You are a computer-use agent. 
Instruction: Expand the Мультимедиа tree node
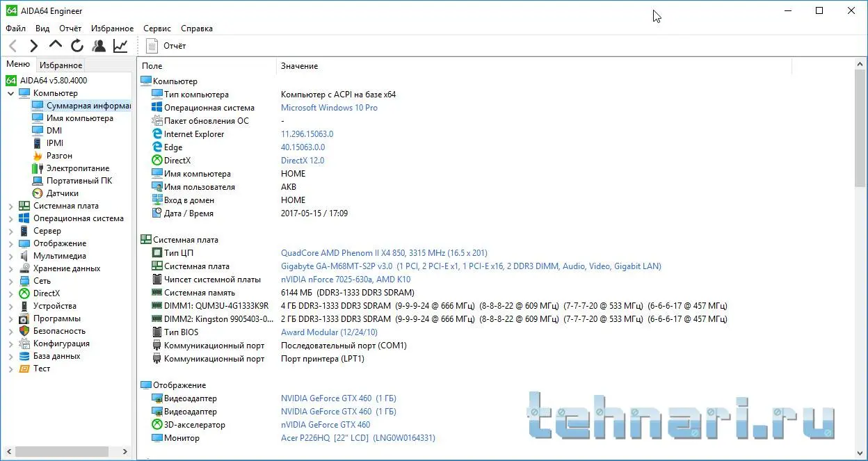(x=11, y=256)
